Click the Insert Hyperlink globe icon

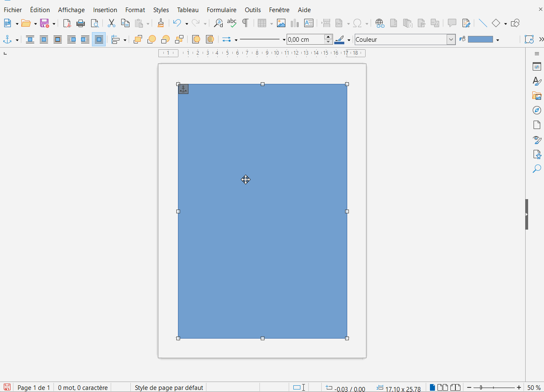tap(380, 23)
